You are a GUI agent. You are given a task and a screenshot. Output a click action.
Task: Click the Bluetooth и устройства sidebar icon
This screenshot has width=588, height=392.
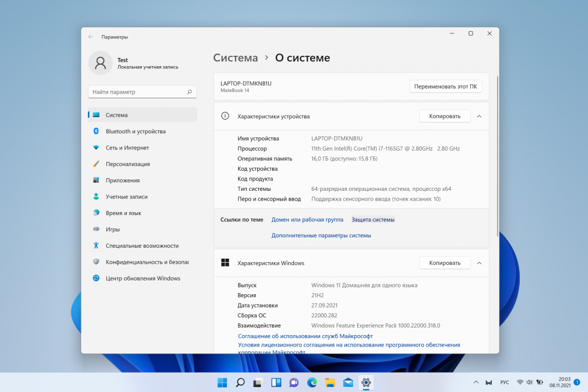pos(96,131)
